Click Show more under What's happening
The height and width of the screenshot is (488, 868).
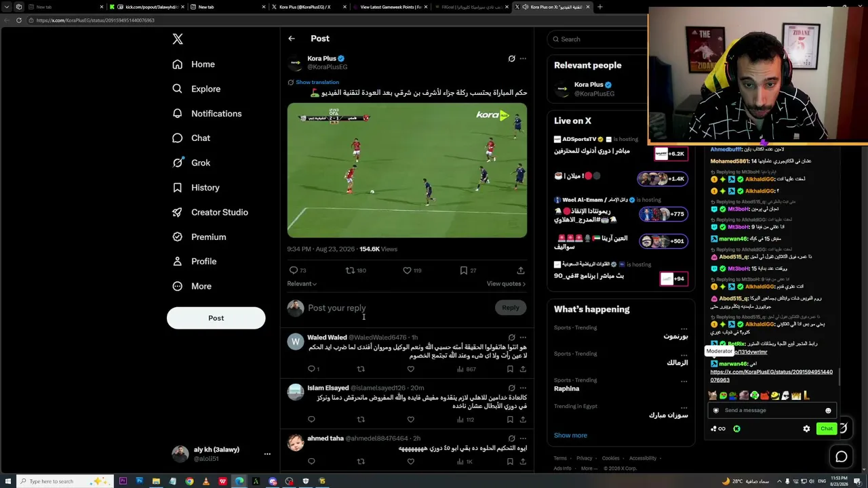click(x=570, y=435)
